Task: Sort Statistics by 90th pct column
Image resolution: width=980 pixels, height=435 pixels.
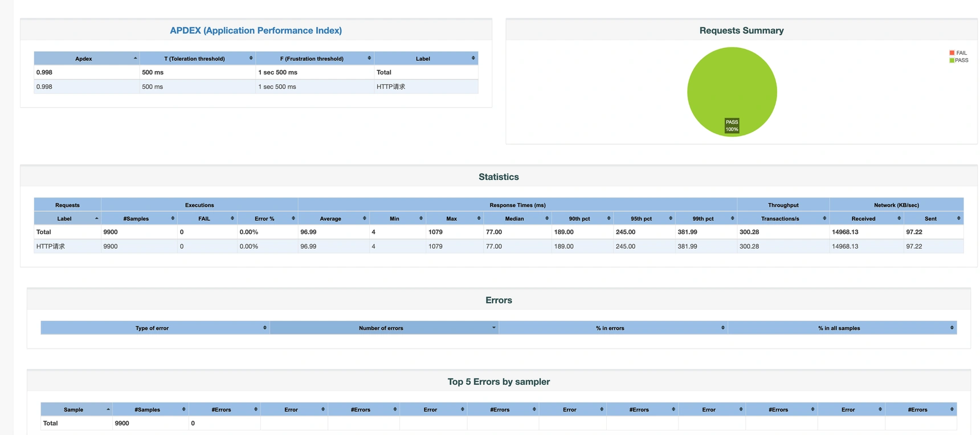Action: click(582, 219)
